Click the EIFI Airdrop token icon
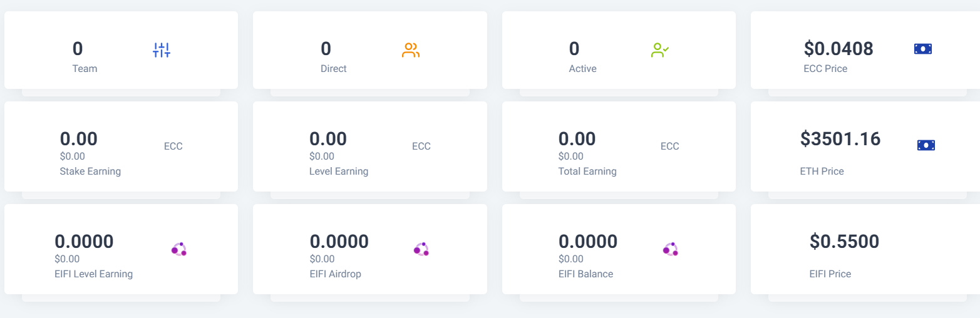 tap(421, 249)
